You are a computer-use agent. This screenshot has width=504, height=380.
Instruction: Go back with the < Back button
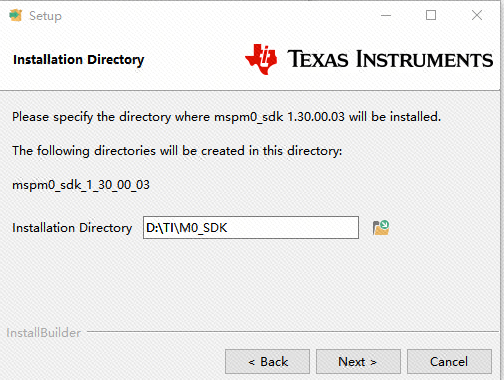267,361
